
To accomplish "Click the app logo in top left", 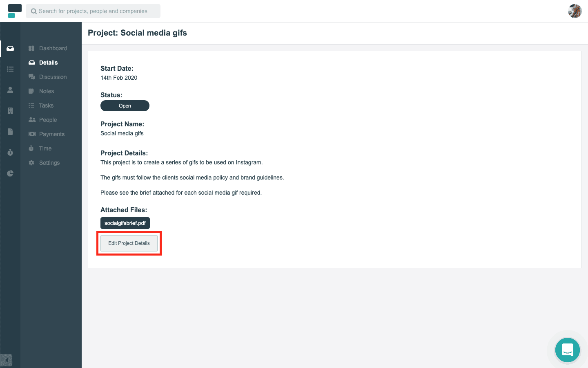I will click(x=15, y=11).
